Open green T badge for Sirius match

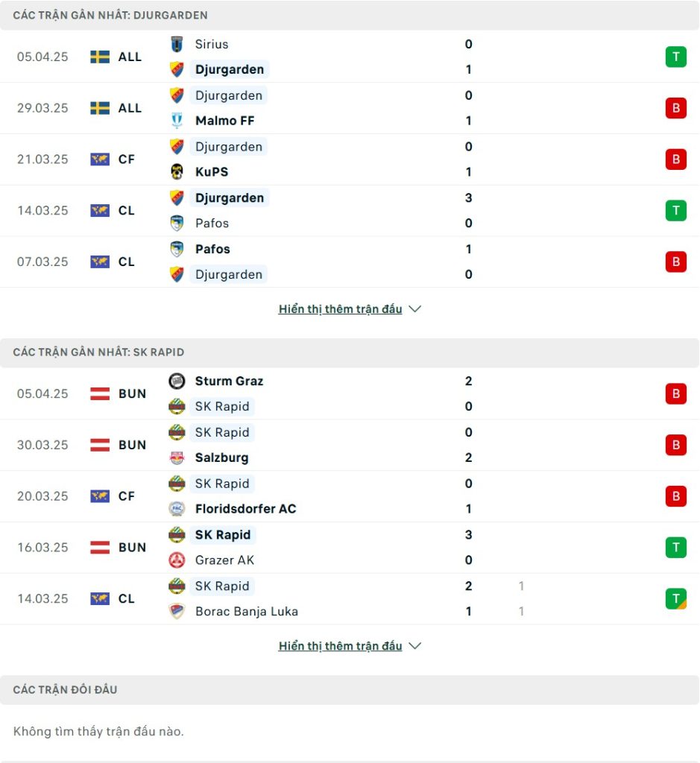click(675, 57)
